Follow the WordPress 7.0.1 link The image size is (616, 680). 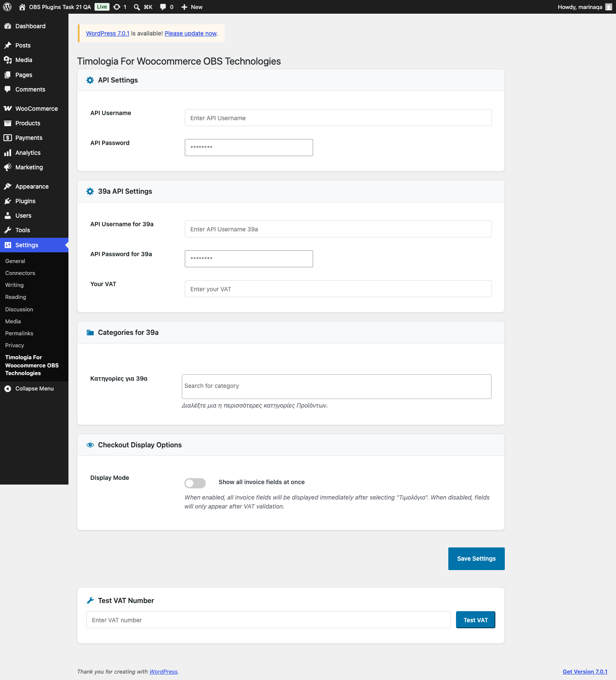click(x=108, y=33)
